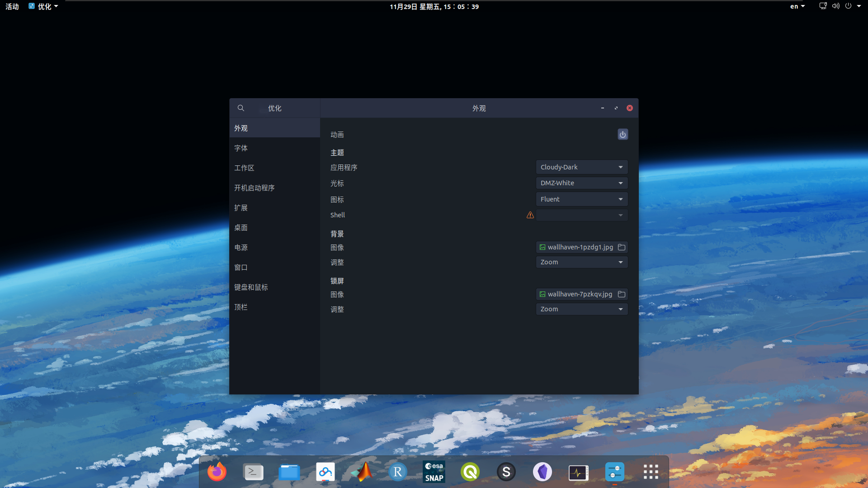Launch MATLAB from the dock
868x488 pixels.
coord(362,472)
